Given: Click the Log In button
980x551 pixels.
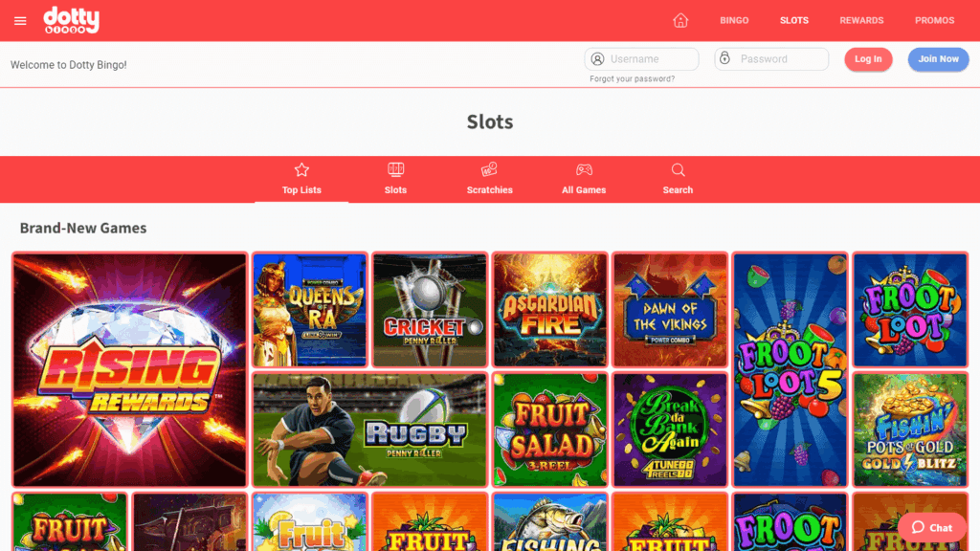Looking at the screenshot, I should [x=868, y=59].
